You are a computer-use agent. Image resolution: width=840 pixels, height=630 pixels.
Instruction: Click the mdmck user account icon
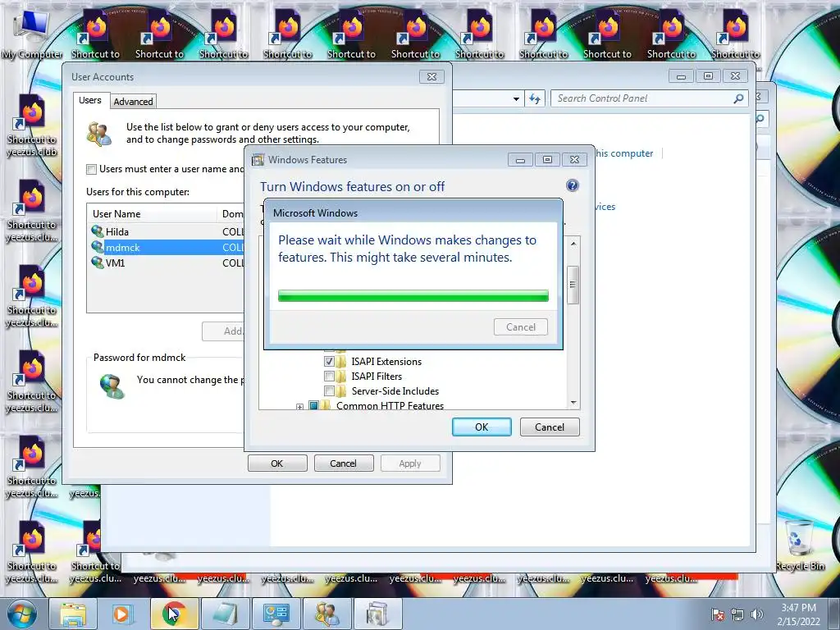(x=98, y=247)
